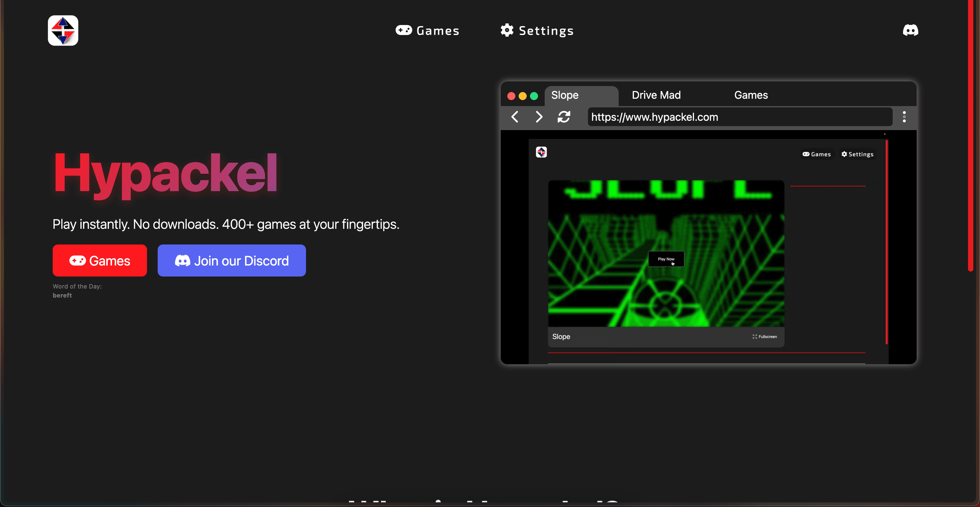The height and width of the screenshot is (507, 980).
Task: Click the gamepad icon beside Games in navbar
Action: point(404,30)
